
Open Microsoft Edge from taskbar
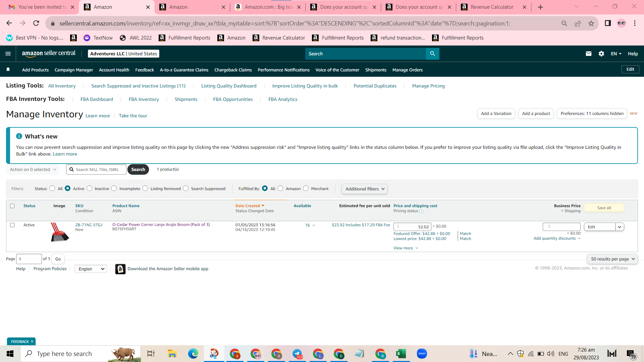tap(193, 354)
